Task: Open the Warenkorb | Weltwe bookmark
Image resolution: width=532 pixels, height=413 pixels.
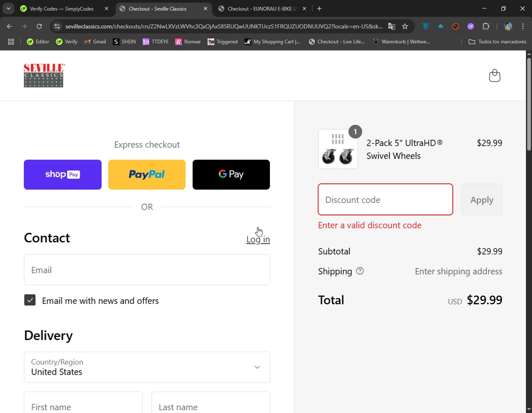Action: coord(401,42)
